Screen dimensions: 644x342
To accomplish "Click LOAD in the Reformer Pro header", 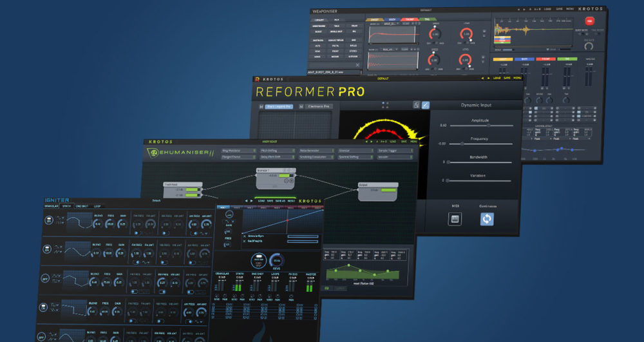I will [x=497, y=78].
